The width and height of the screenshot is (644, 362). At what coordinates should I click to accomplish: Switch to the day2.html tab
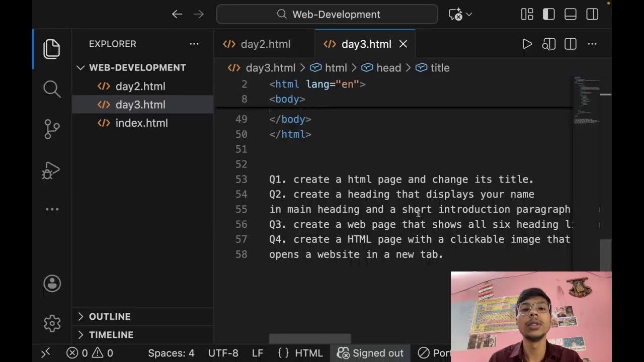click(x=265, y=44)
